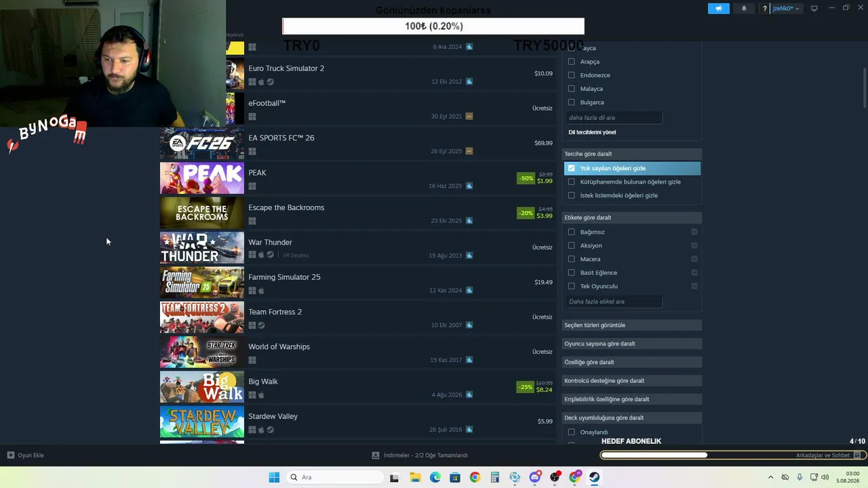Image resolution: width=868 pixels, height=488 pixels.
Task: Click the Stardew Valley thumbnail
Action: [202, 422]
